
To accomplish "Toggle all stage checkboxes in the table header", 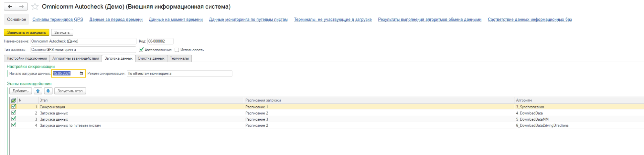I will 14,101.
